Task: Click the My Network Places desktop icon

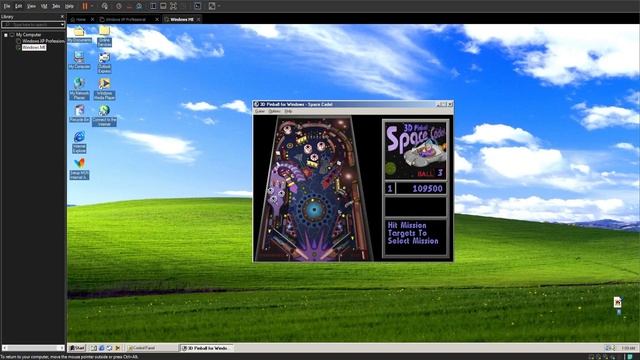Action: [79, 88]
